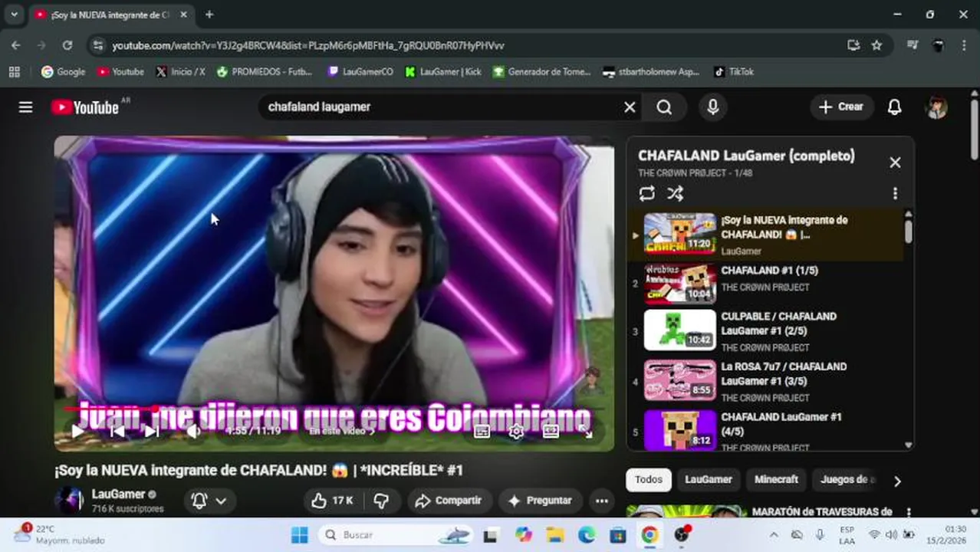Open Windows Start menu
The width and height of the screenshot is (980, 552).
click(x=300, y=535)
